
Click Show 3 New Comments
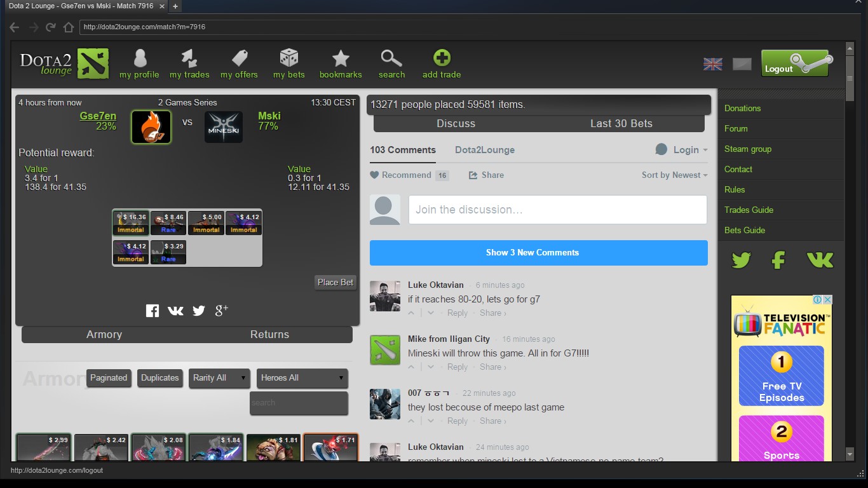point(539,252)
